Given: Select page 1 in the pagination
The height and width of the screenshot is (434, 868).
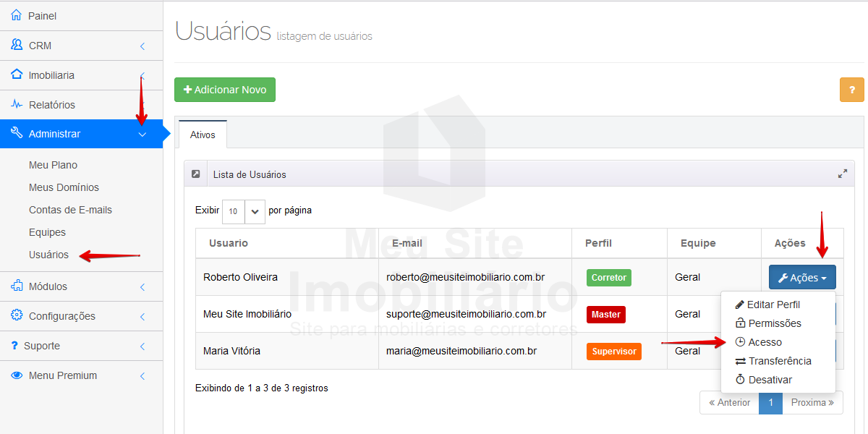Looking at the screenshot, I should tap(770, 403).
